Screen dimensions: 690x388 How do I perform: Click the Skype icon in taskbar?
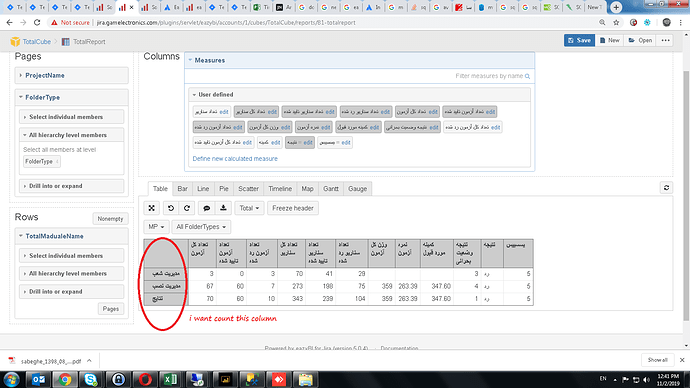91,379
